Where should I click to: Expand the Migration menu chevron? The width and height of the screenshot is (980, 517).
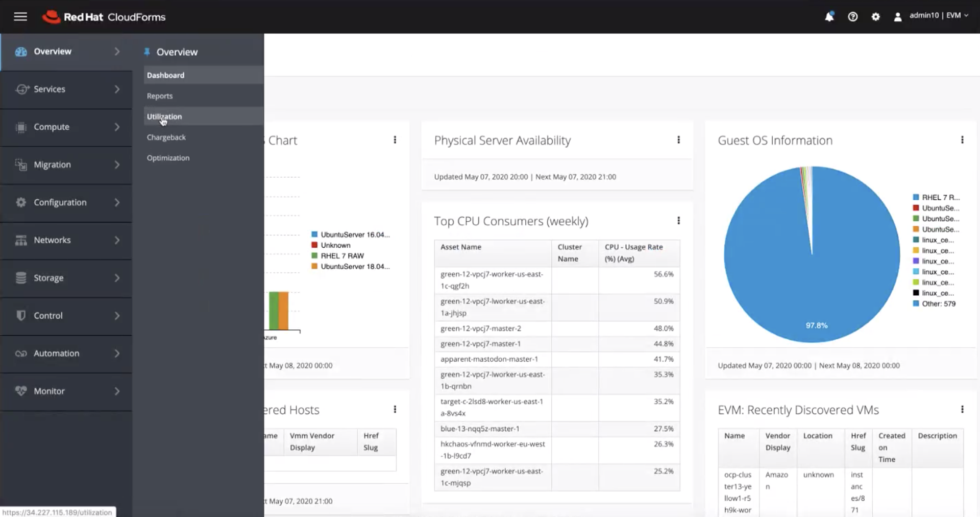pos(117,165)
